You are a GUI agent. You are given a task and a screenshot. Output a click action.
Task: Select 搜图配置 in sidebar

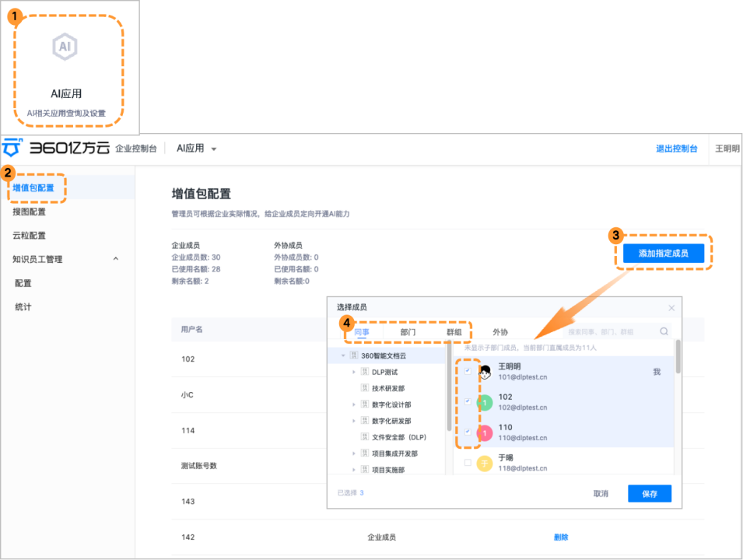click(29, 212)
